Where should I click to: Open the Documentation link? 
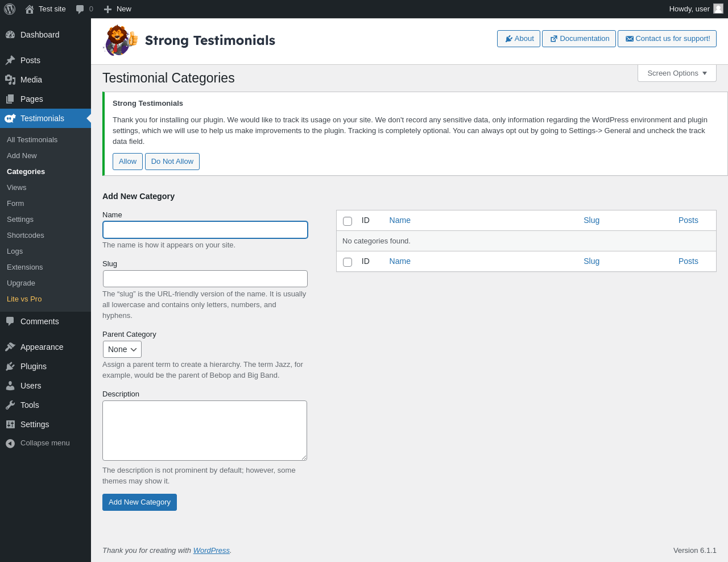pos(579,39)
